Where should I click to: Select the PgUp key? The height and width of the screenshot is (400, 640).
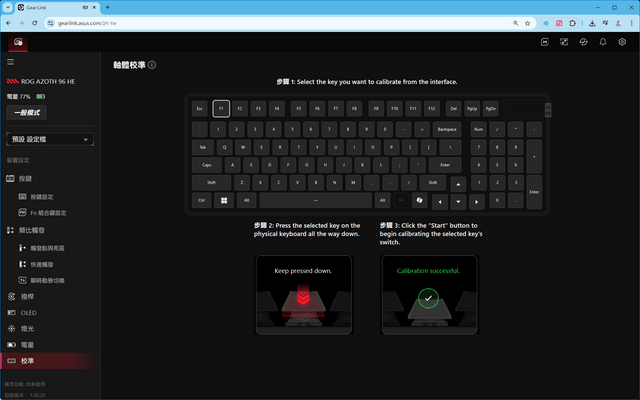pyautogui.click(x=472, y=109)
